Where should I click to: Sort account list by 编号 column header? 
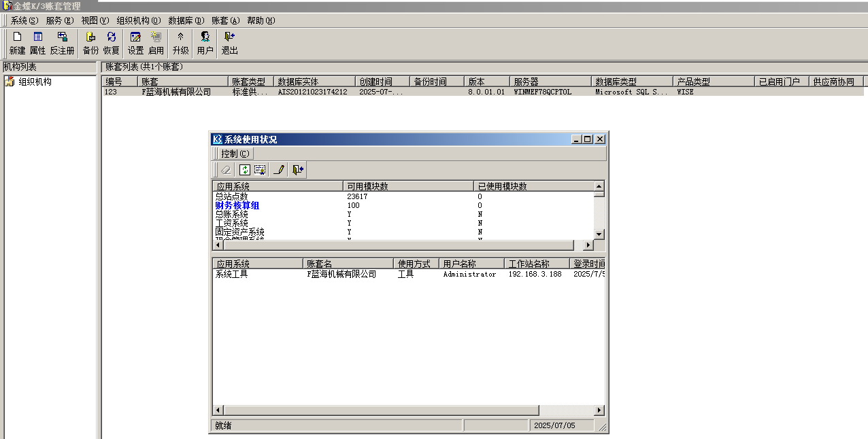pos(120,82)
